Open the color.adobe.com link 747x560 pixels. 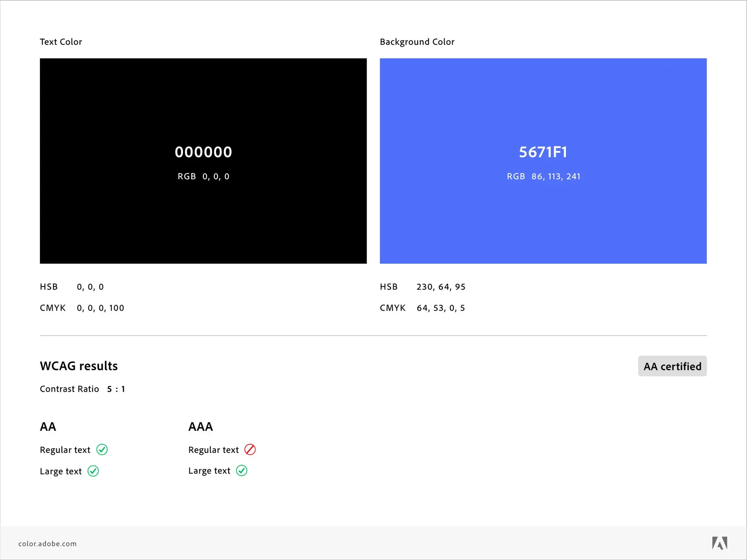point(48,544)
